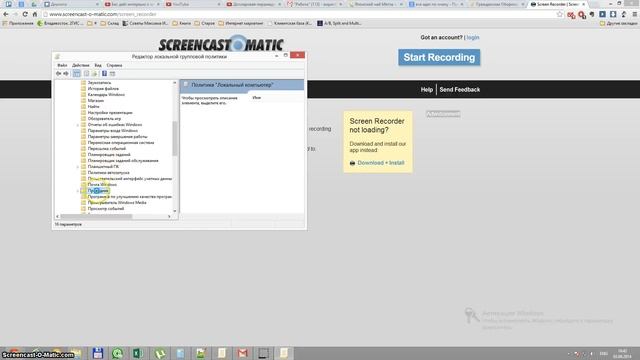Click the login link

tap(473, 38)
